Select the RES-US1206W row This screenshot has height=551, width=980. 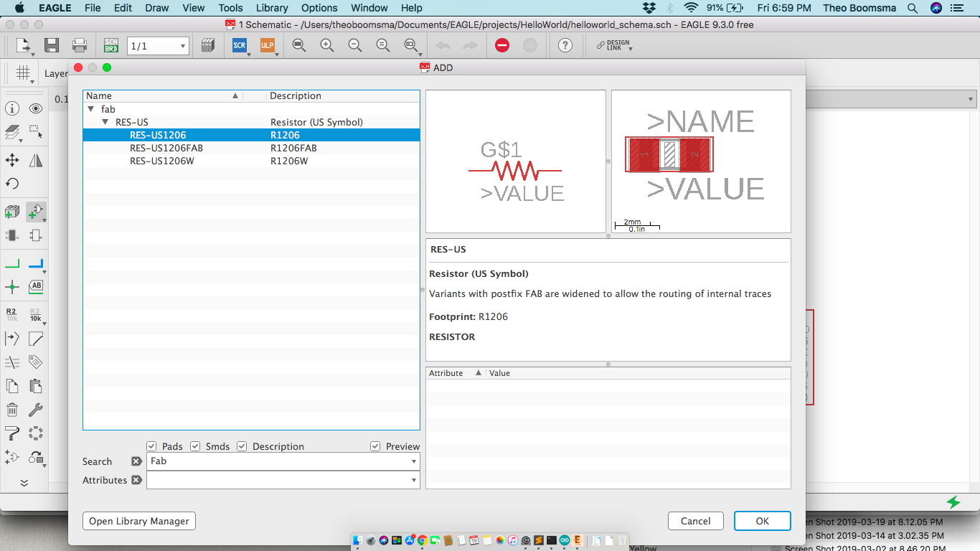pos(251,161)
